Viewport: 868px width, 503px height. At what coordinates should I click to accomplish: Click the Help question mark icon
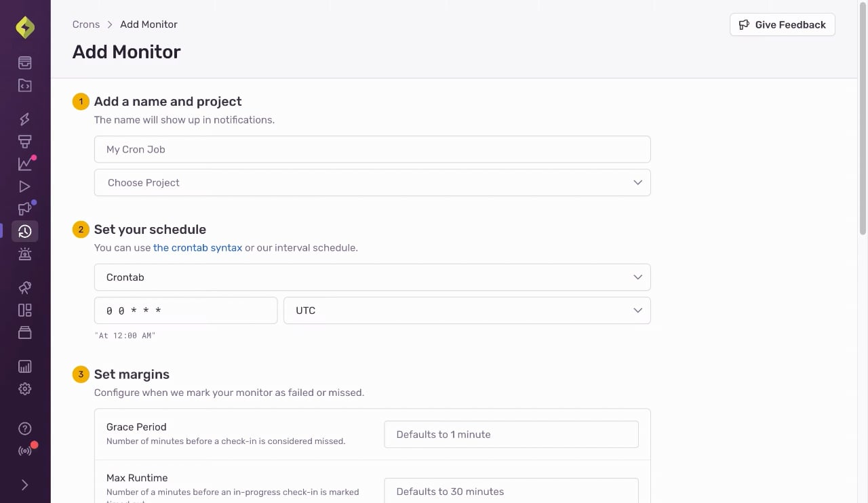[24, 428]
